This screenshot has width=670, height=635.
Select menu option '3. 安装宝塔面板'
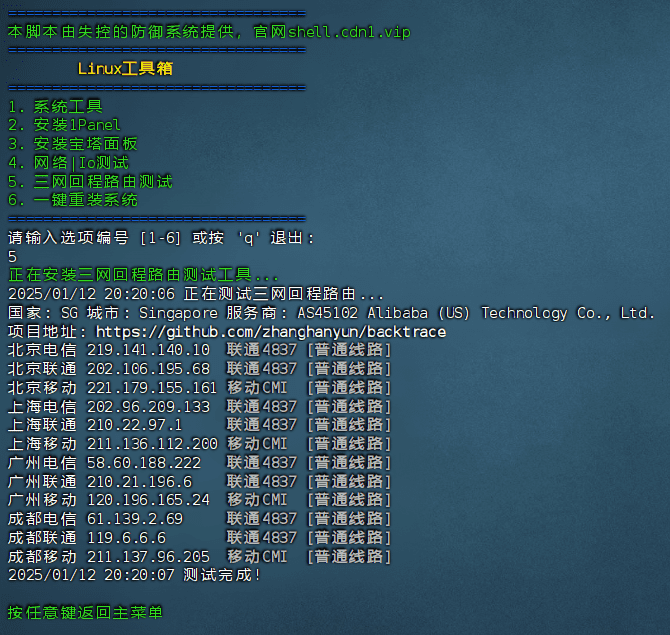tap(73, 144)
